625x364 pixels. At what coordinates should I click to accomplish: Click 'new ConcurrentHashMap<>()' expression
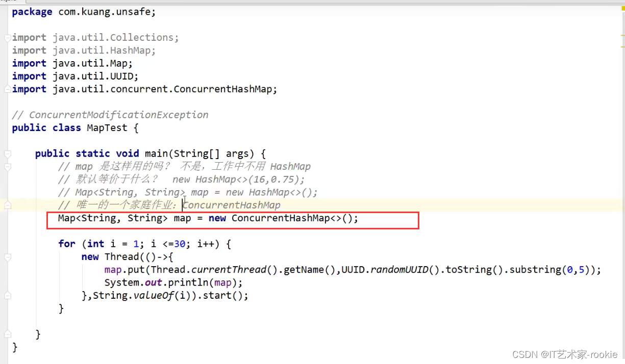pyautogui.click(x=284, y=218)
